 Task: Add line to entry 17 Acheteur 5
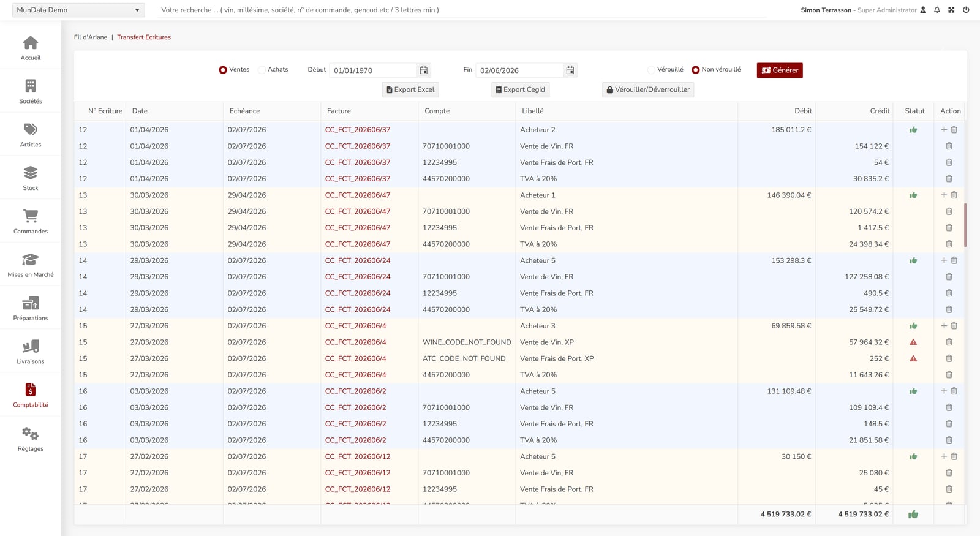pyautogui.click(x=944, y=456)
